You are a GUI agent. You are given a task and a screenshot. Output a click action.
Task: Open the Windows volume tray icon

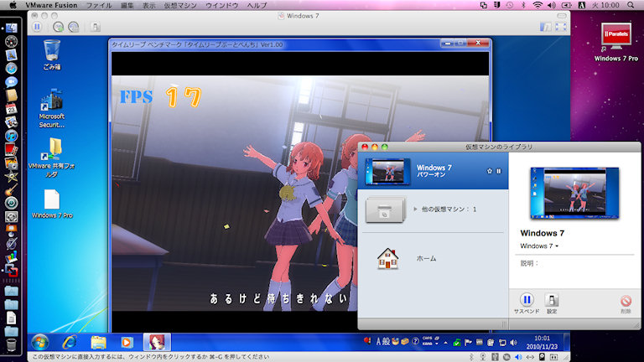click(513, 342)
